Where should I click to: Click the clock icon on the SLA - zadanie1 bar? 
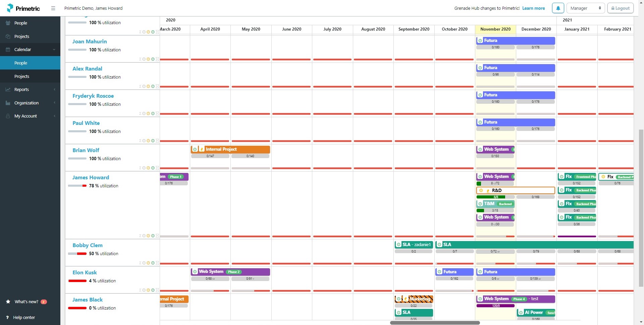(399, 245)
